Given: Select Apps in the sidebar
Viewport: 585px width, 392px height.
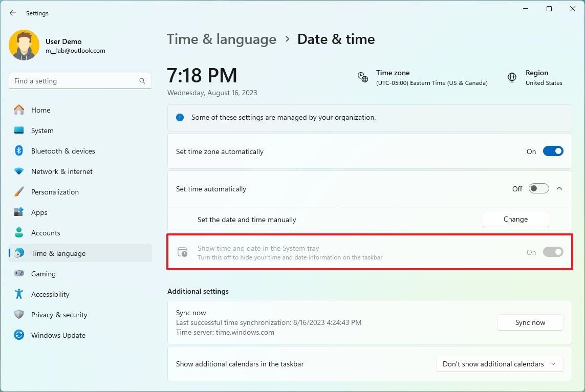Looking at the screenshot, I should tap(80, 212).
